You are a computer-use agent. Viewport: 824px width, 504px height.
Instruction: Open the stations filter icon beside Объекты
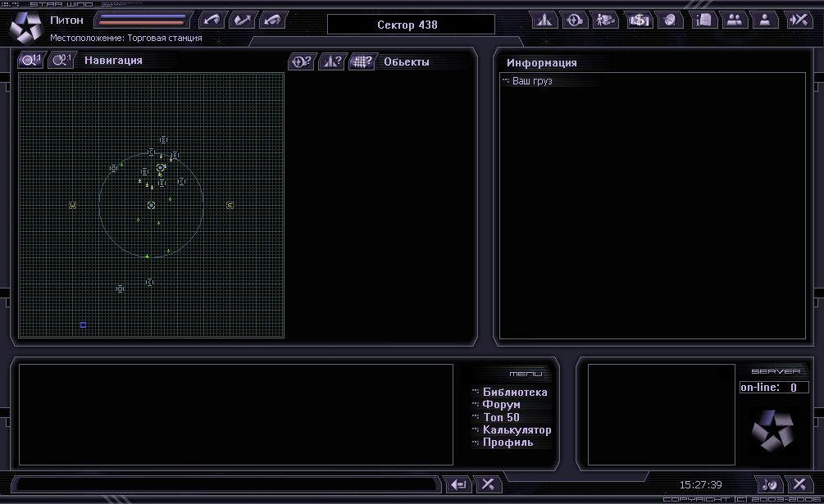click(x=303, y=61)
